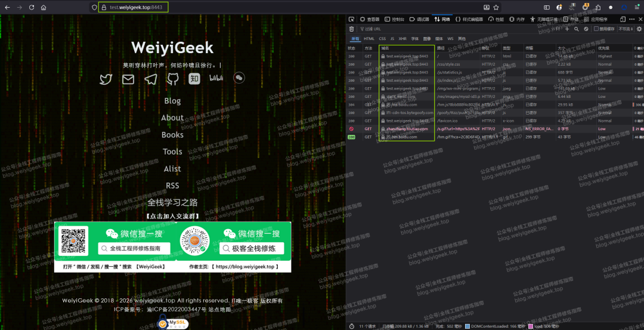Open request blocking icon

coord(586,29)
